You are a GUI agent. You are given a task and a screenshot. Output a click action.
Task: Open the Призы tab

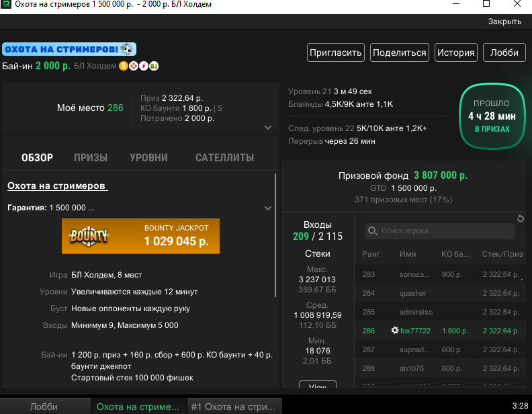tap(91, 158)
